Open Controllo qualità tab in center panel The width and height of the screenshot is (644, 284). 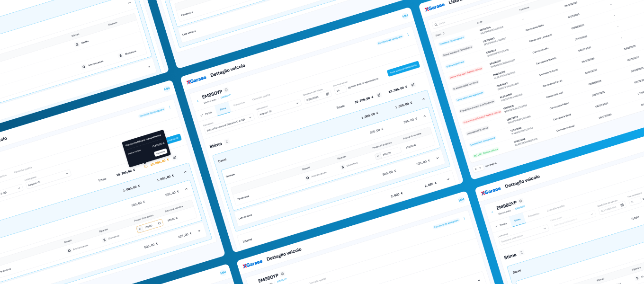261,98
